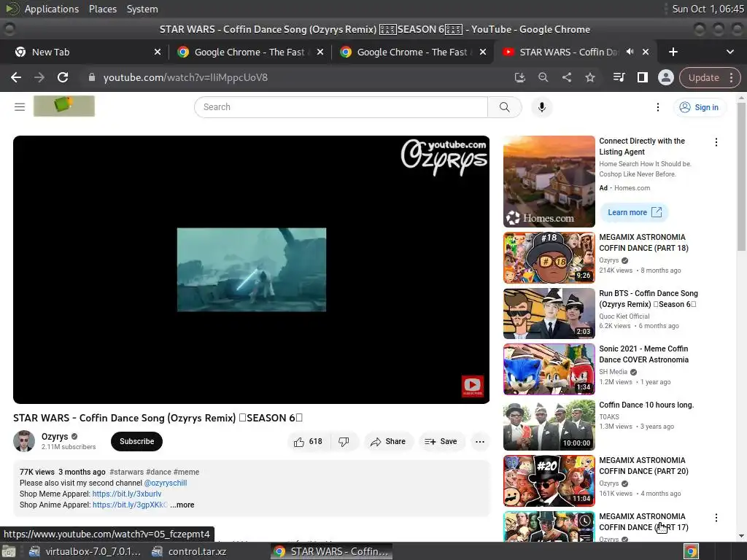Open MEGAMIX COFFIN DANCE PART 20 thumbnail
Screen dimensions: 747x560
[x=549, y=481]
